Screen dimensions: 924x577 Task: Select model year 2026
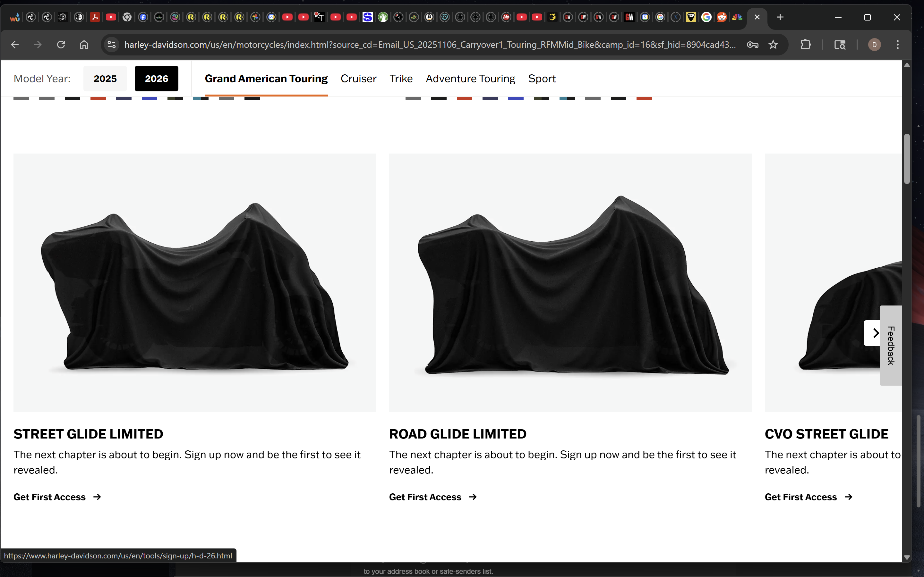click(x=156, y=79)
